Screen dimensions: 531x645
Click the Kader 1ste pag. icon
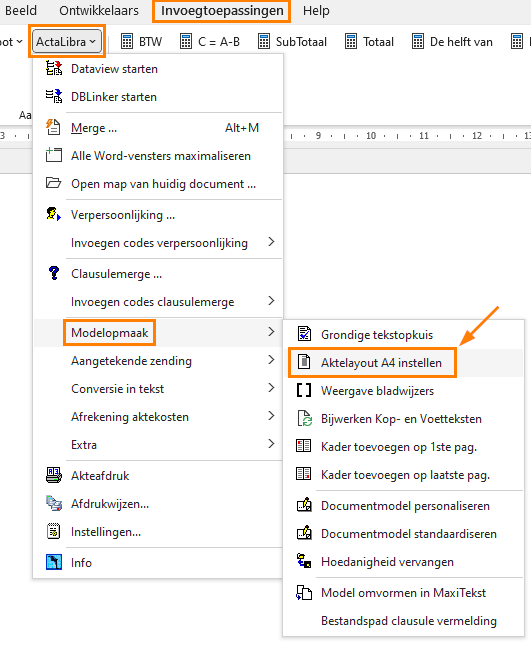[304, 446]
